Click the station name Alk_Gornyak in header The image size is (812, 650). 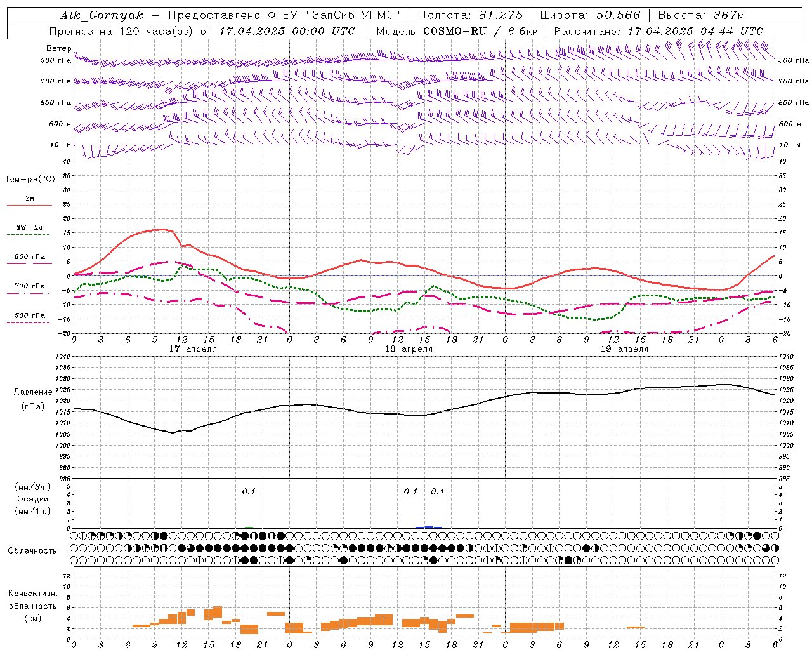(101, 15)
